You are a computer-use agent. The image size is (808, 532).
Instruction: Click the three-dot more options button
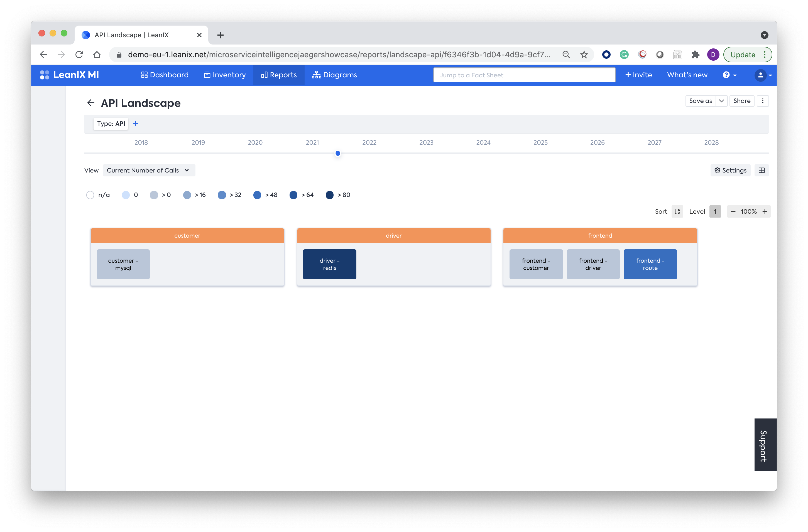coord(763,101)
